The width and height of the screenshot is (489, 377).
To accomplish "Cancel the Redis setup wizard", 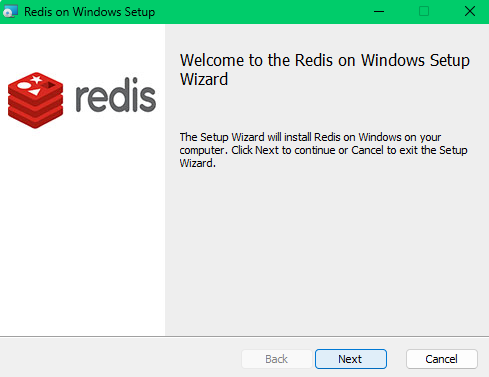I will [441, 359].
